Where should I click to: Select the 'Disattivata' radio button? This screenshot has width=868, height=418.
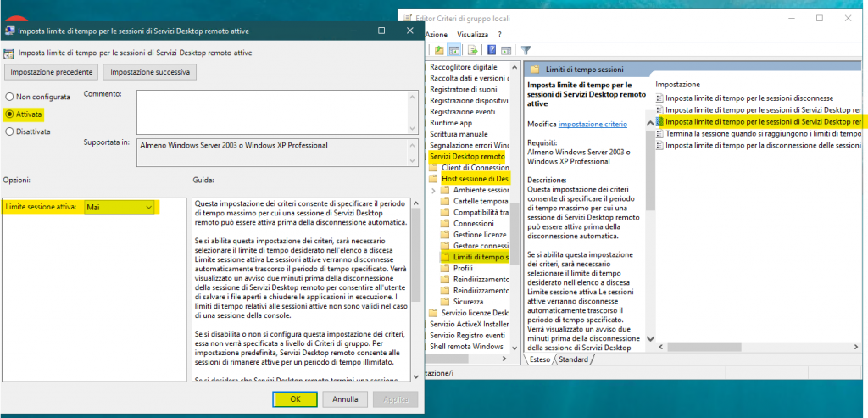coord(10,131)
